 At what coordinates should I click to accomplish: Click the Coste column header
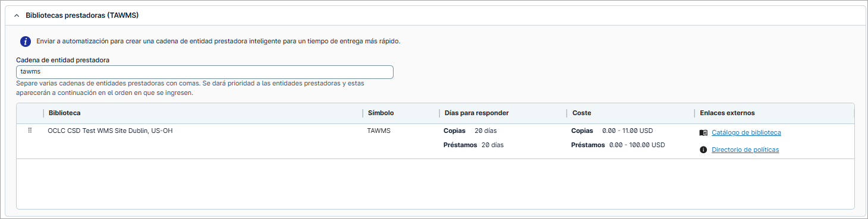point(582,113)
